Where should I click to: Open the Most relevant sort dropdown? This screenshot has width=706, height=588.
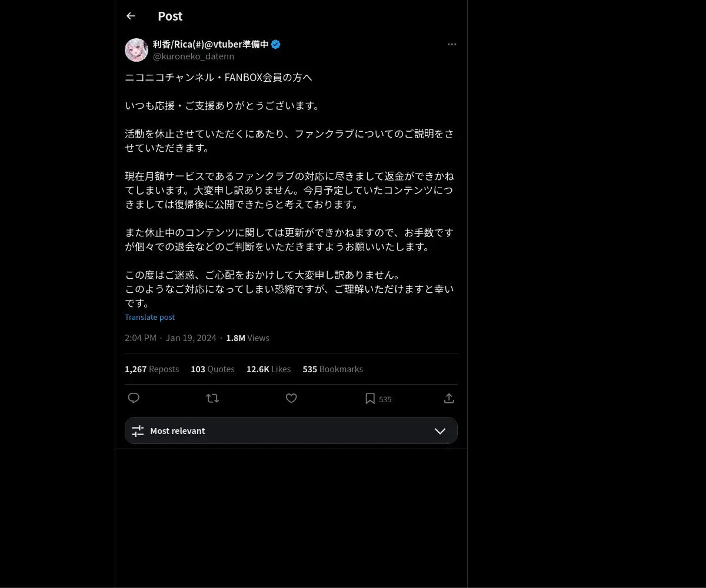(291, 430)
